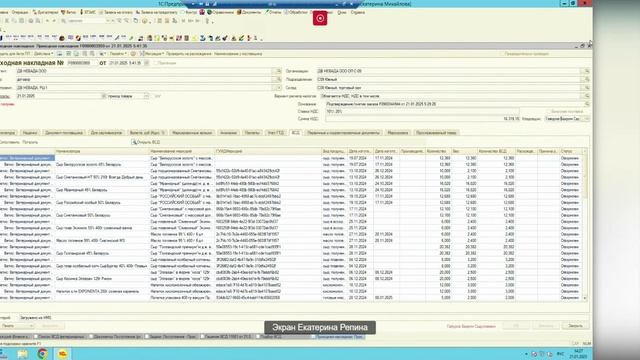The image size is (640, 360).
Task: Expand the Интеграция dropdown
Action: pyautogui.click(x=153, y=53)
